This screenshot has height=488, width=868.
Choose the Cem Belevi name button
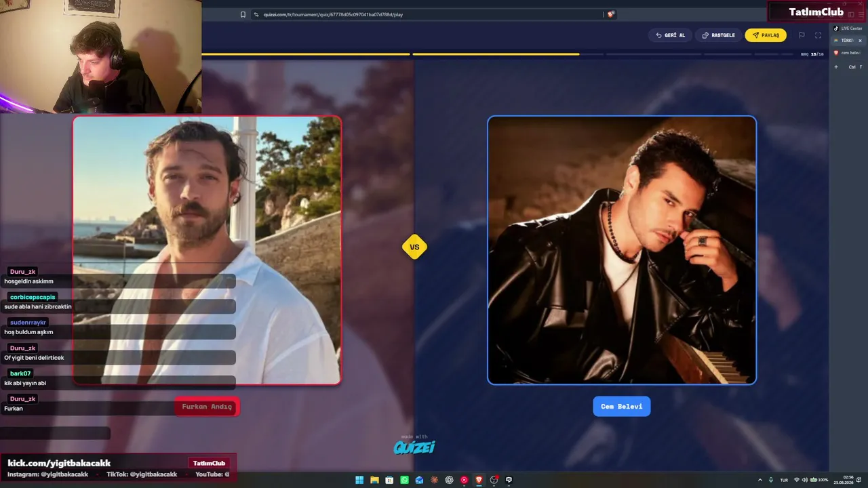coord(621,407)
